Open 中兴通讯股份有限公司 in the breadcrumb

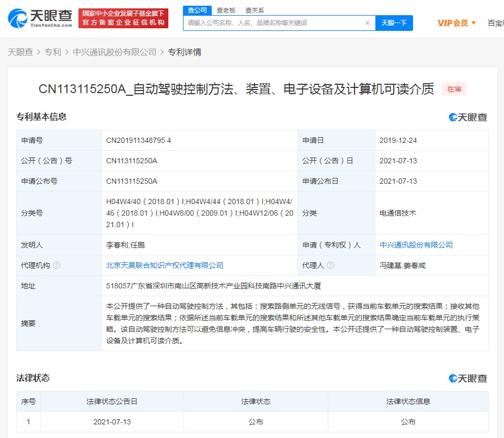[114, 52]
